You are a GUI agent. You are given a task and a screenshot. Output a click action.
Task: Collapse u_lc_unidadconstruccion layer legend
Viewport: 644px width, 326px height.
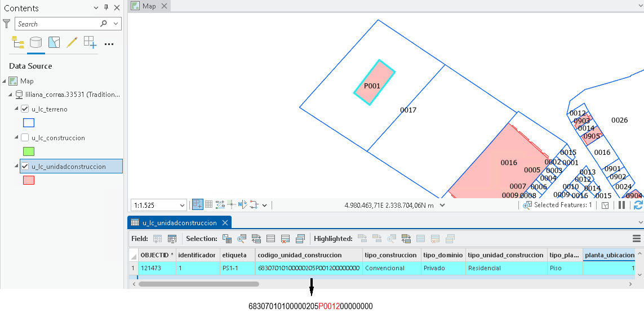[16, 166]
